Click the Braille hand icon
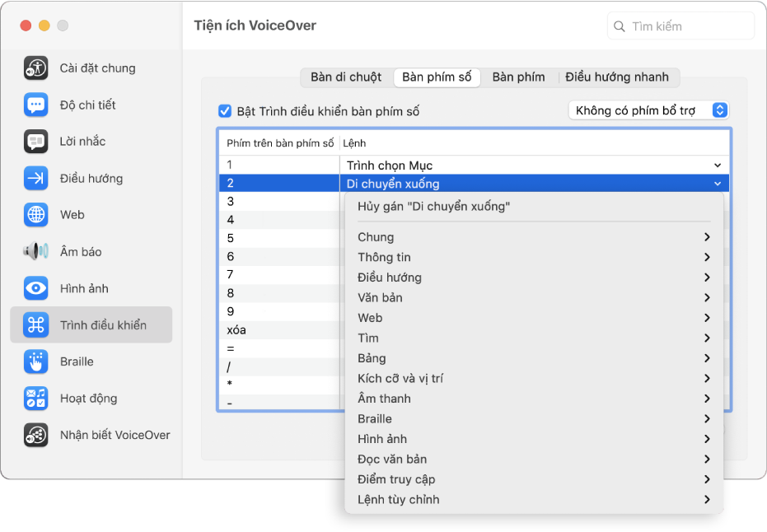Screen dimensions: 767x532 (x=36, y=362)
